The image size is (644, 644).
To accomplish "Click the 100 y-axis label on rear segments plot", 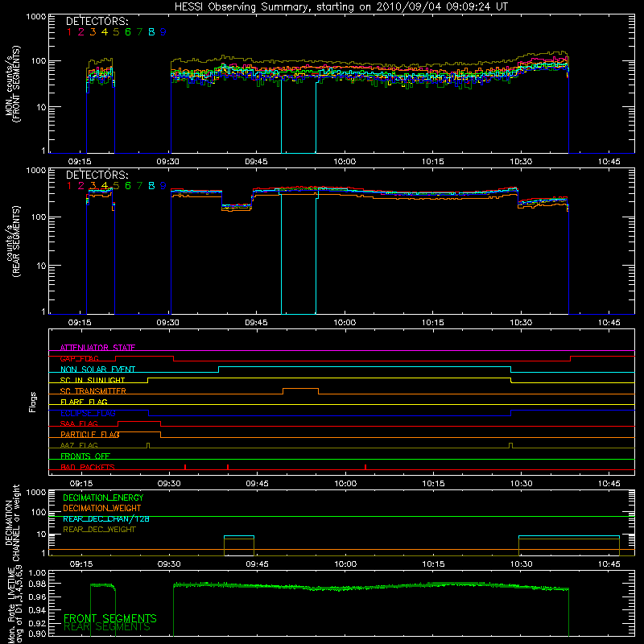I will tap(39, 217).
